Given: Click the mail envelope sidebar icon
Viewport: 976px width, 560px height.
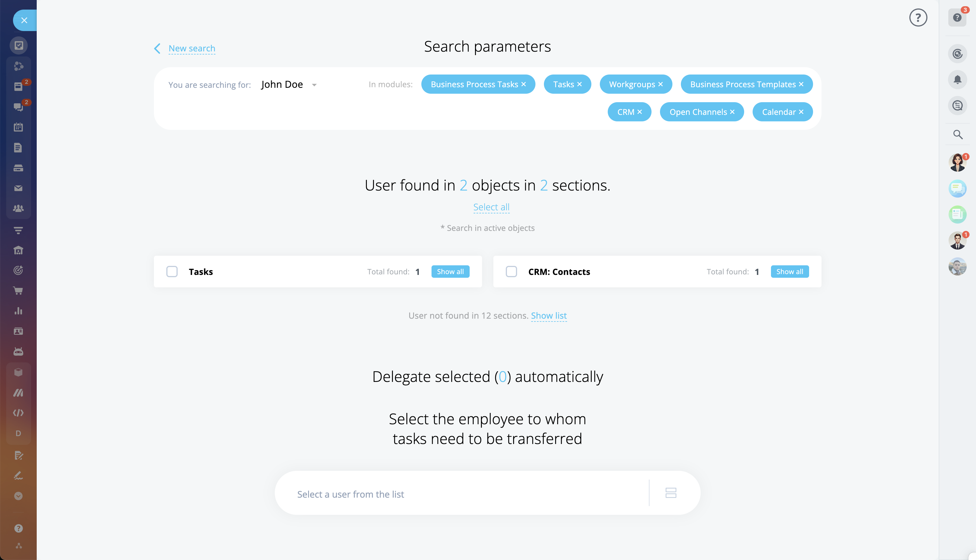Looking at the screenshot, I should [x=18, y=188].
